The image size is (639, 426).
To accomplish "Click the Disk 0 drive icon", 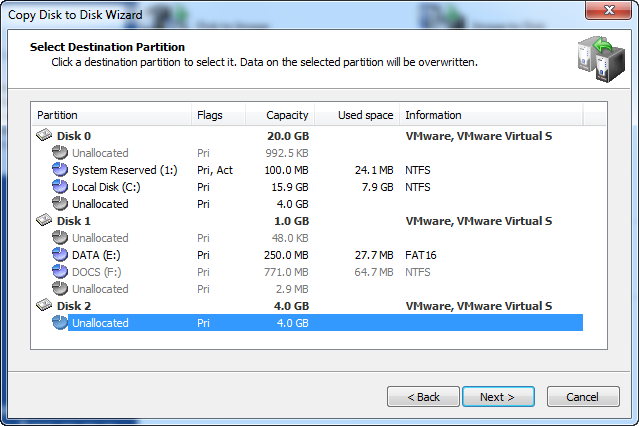I will (44, 135).
